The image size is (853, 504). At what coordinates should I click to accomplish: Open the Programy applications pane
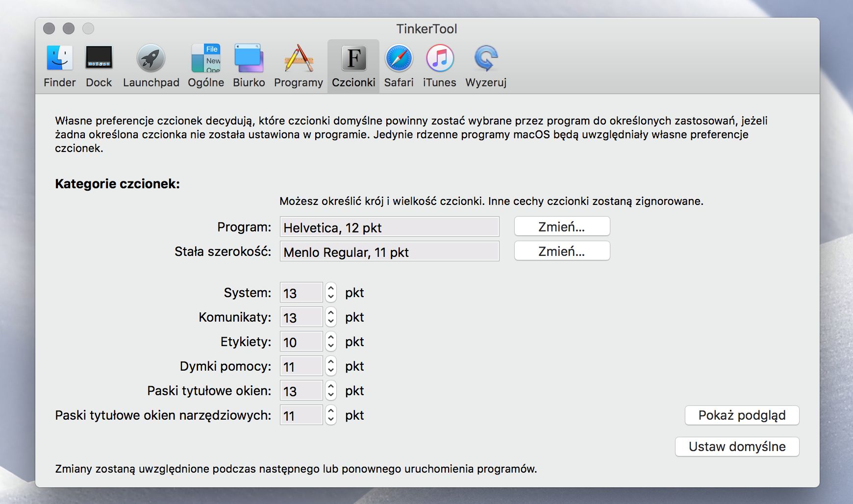(299, 66)
